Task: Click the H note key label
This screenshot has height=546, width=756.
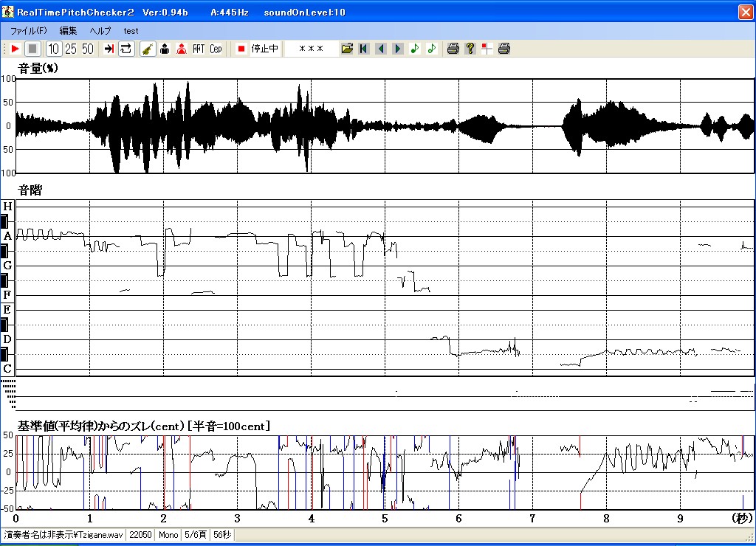Action: pyautogui.click(x=7, y=207)
